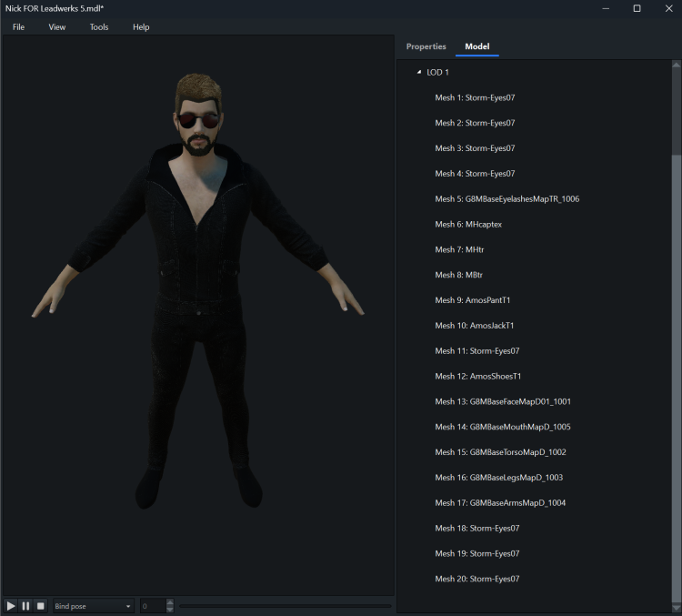Open the Help menu
Screen dimensions: 682x616
coord(141,27)
